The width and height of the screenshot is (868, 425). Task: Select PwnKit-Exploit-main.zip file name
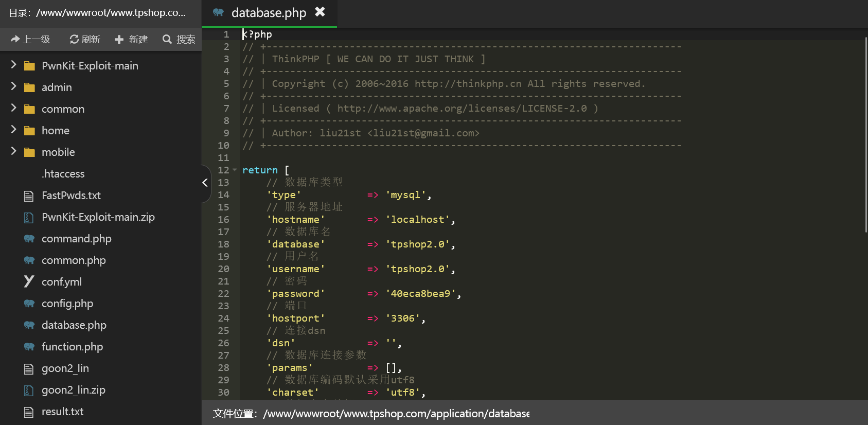coord(98,217)
